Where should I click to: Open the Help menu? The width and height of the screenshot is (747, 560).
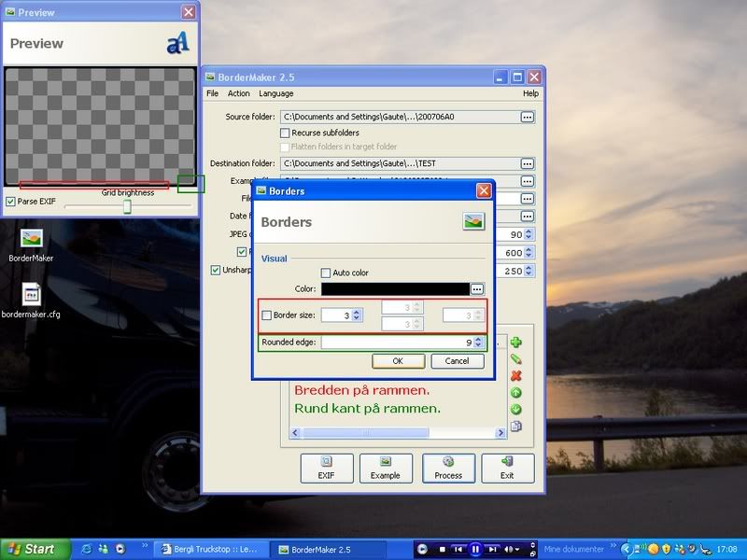(x=530, y=93)
